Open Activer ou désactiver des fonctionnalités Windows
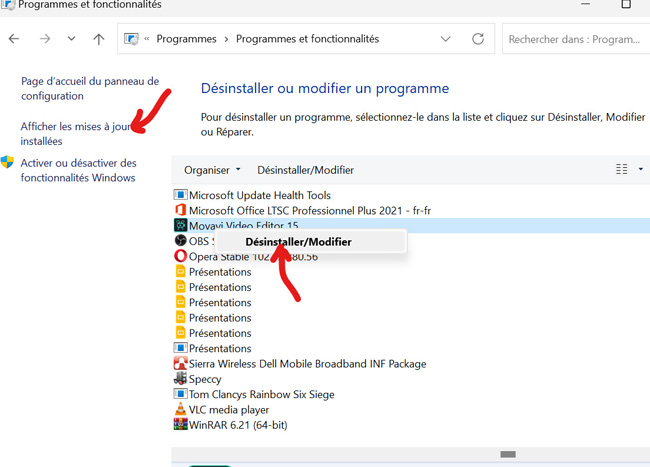Viewport: 650px width, 467px height. point(78,170)
